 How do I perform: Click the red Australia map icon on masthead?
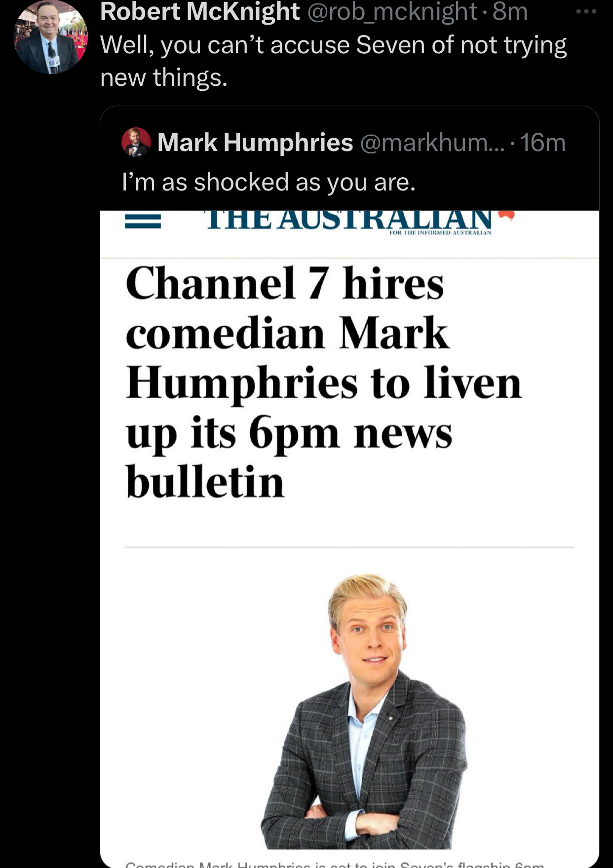coord(506,214)
